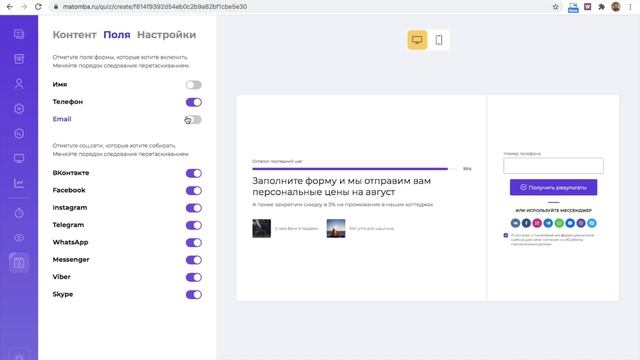Open the analytics chart sidebar icon
640x360 pixels.
pos(19,183)
